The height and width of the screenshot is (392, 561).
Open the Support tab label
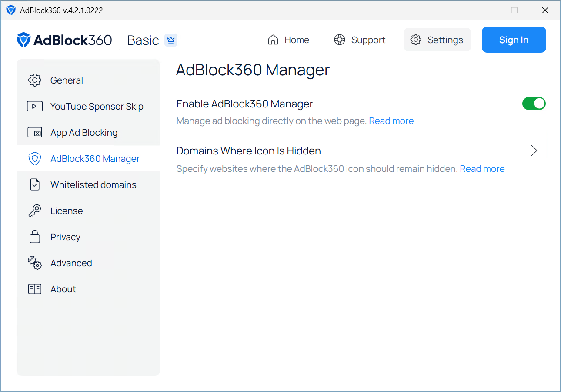coord(368,40)
